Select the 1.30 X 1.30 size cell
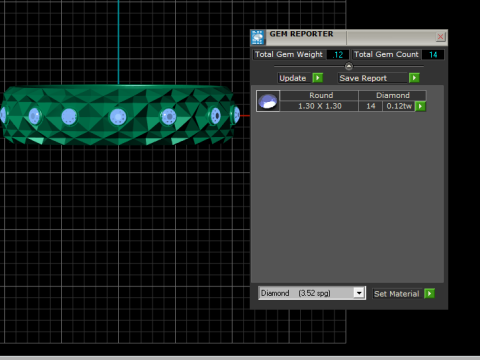Image resolution: width=480 pixels, height=360 pixels. pos(319,106)
